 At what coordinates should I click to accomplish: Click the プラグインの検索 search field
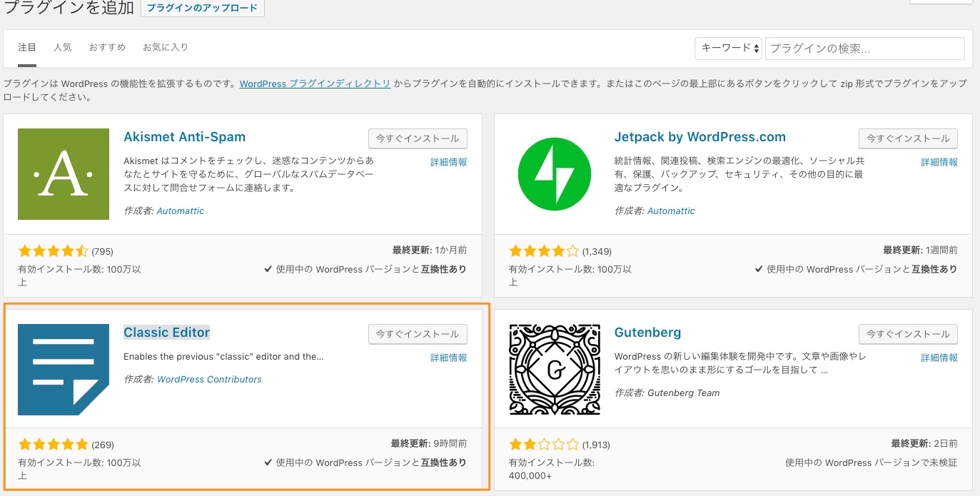[865, 49]
